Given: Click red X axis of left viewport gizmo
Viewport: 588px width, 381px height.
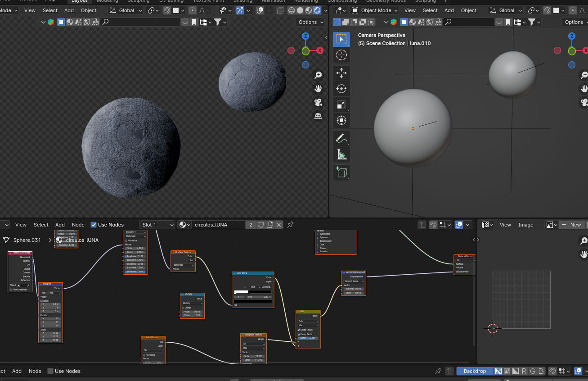Looking at the screenshot, I should point(320,50).
